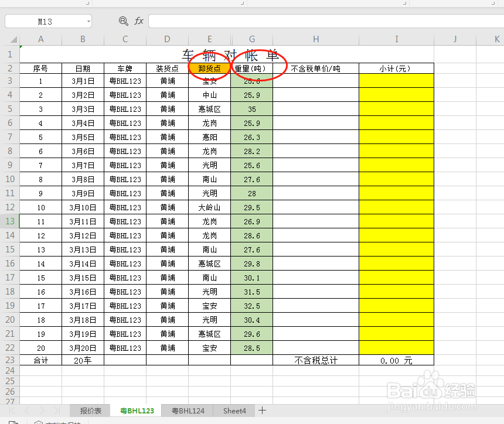Click serial number cell 15

pos(41,278)
